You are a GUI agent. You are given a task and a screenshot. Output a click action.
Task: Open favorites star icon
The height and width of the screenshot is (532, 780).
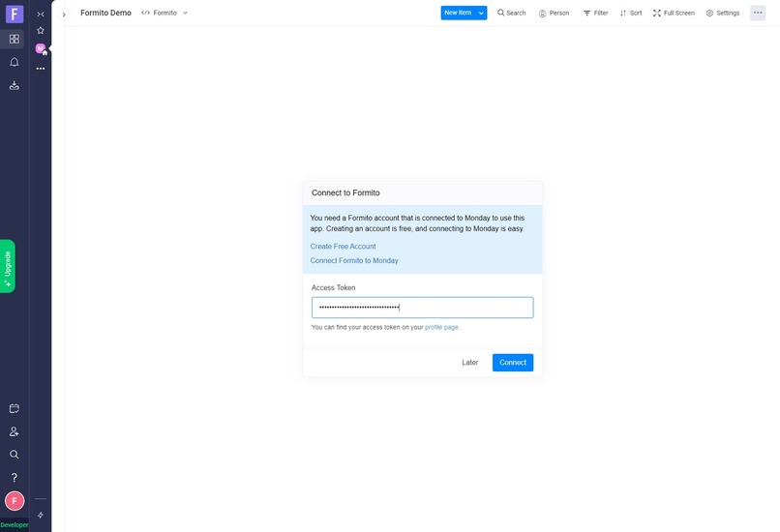pyautogui.click(x=41, y=30)
